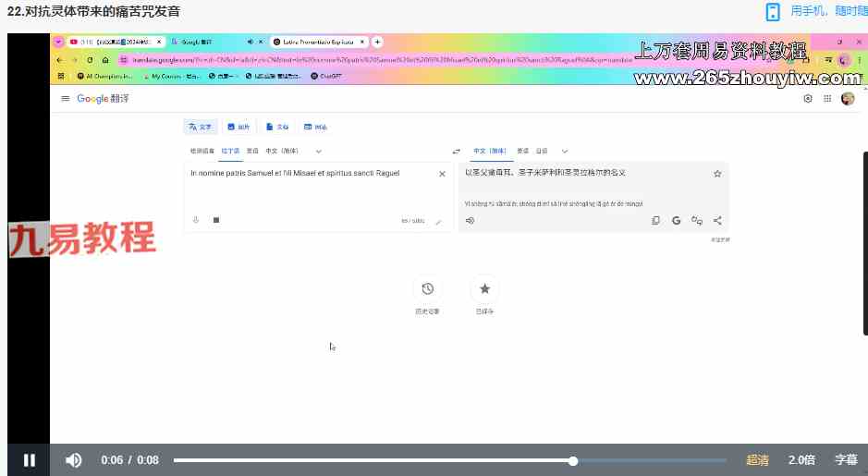Toggle 字幕 subtitles in player
Viewport: 868px width, 476px height.
846,460
